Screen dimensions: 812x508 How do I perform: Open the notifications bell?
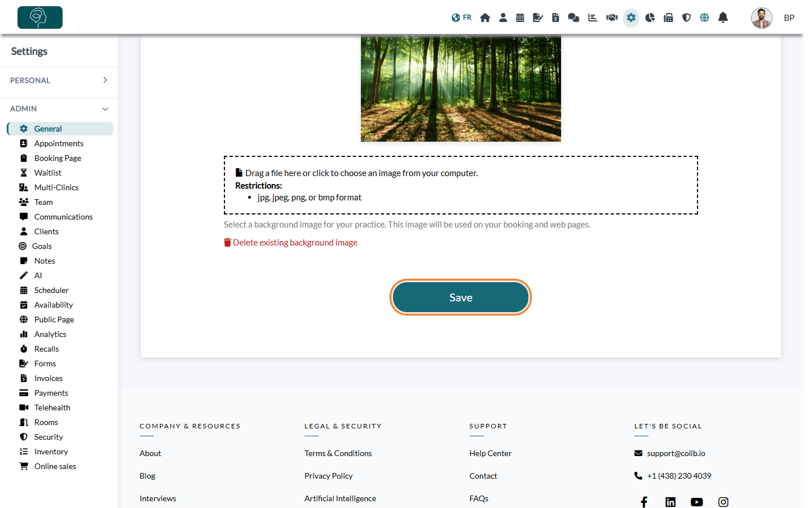coord(723,17)
